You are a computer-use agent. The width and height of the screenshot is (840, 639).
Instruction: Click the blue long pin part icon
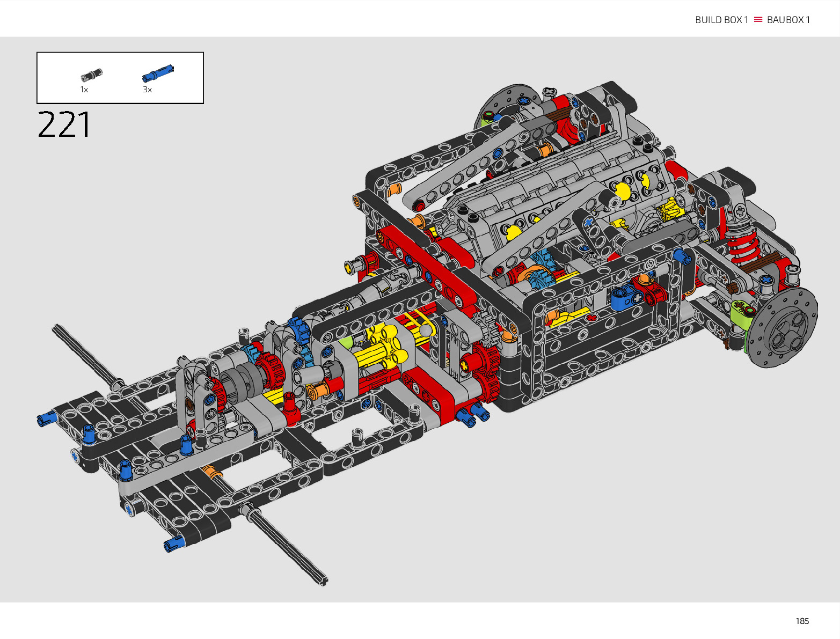[158, 74]
